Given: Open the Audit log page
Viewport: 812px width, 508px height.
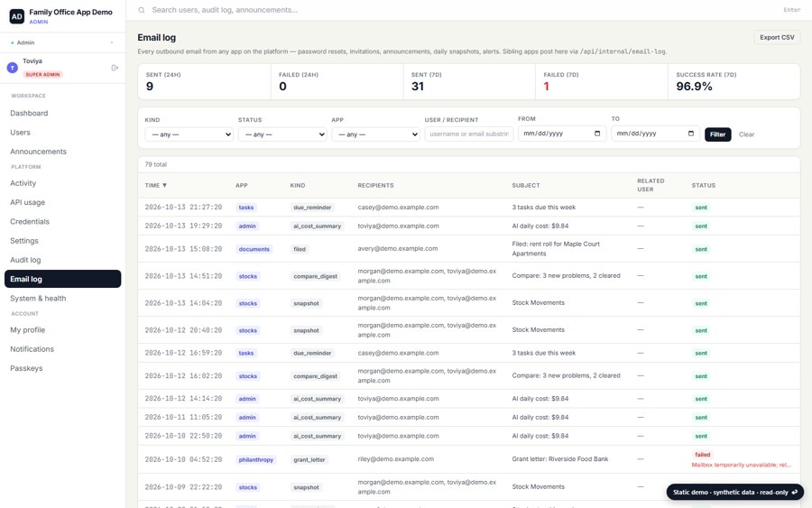Looking at the screenshot, I should click(62, 260).
